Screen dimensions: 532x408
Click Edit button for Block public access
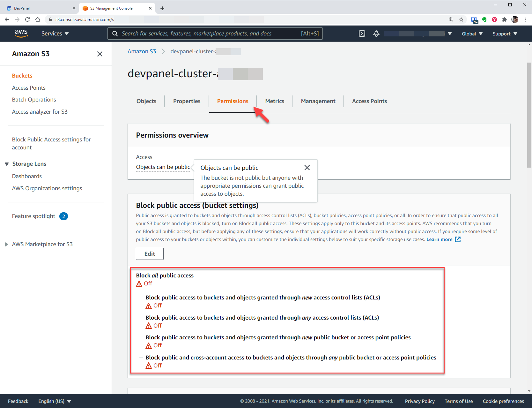(x=150, y=254)
